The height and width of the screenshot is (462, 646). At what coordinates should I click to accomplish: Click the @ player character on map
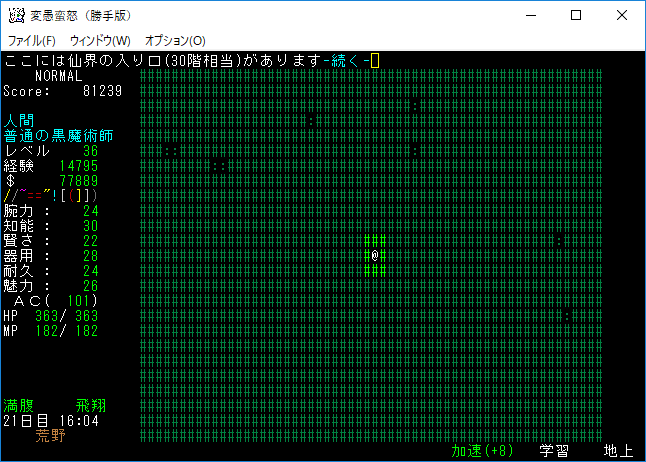374,256
